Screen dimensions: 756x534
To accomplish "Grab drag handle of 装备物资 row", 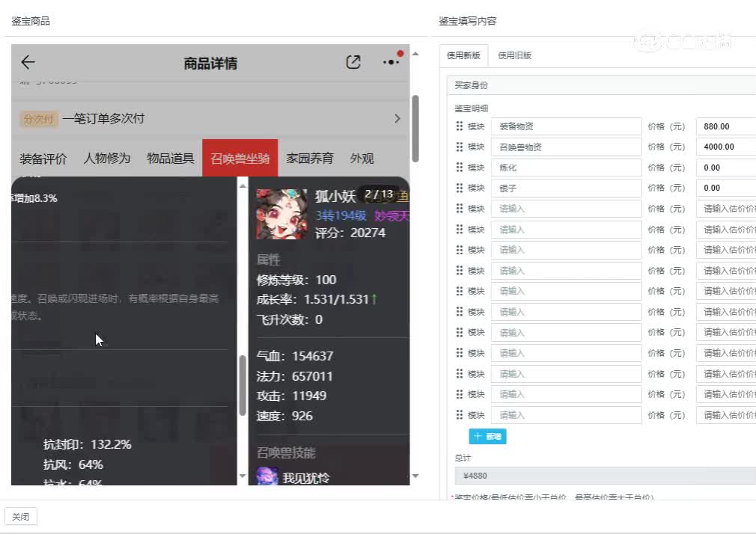I will [459, 126].
